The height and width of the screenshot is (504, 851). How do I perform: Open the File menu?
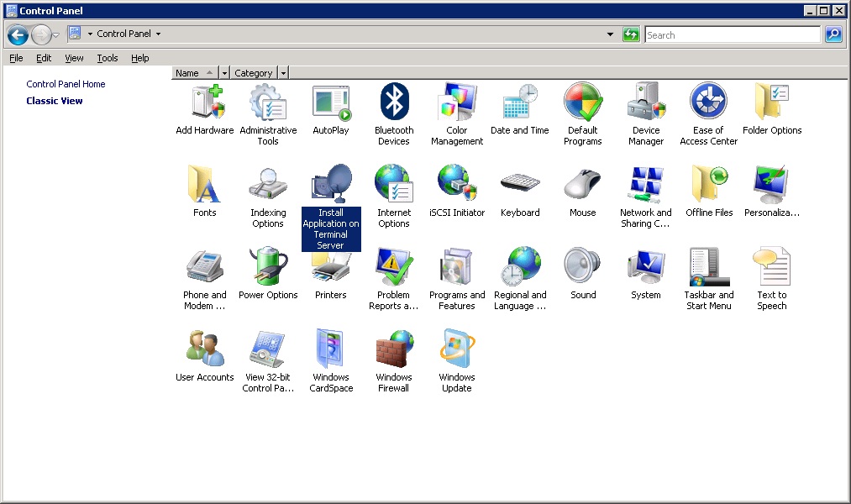(16, 58)
